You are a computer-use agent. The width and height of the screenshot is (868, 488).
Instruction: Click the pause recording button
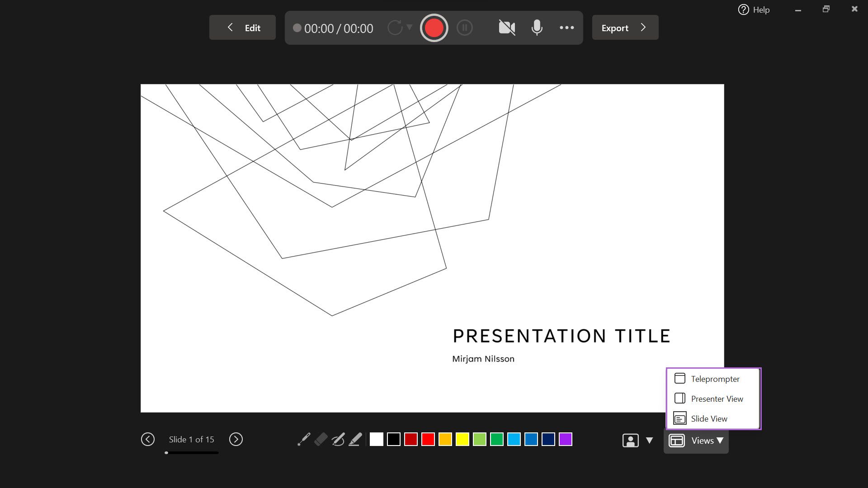click(465, 28)
